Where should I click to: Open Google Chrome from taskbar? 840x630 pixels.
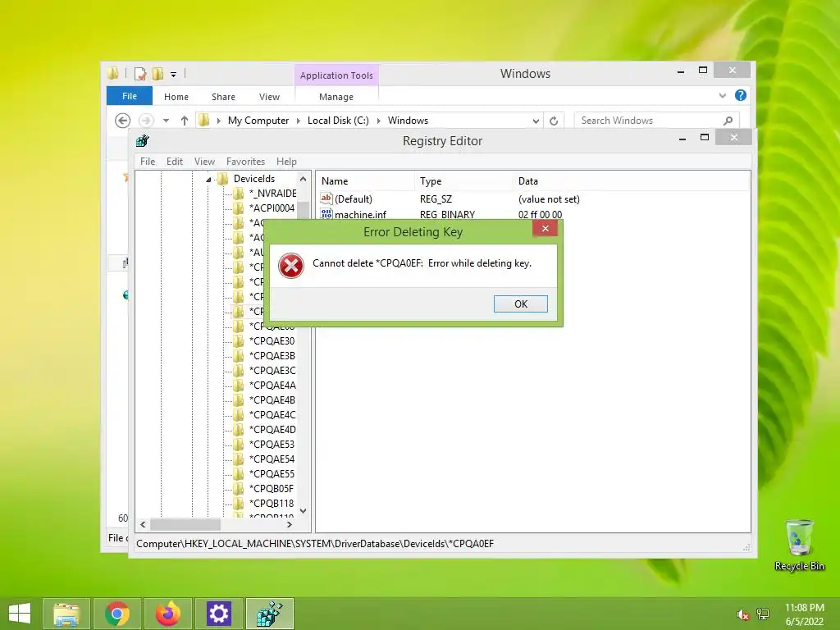(117, 614)
